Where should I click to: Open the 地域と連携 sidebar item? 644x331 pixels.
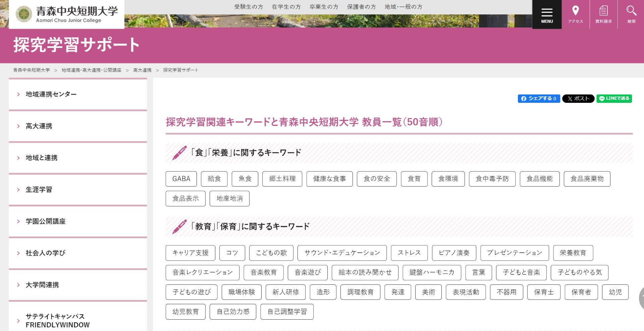78,157
